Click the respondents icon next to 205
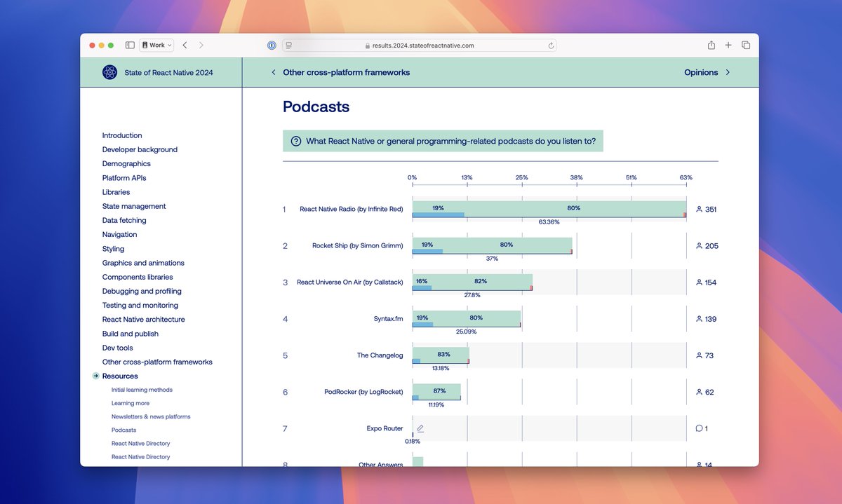842x504 pixels. click(x=699, y=246)
